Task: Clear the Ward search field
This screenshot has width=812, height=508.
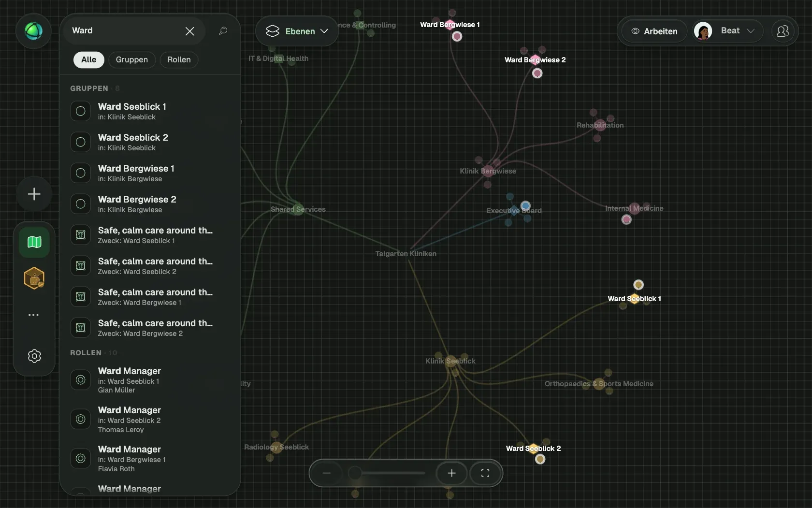Action: (189, 31)
